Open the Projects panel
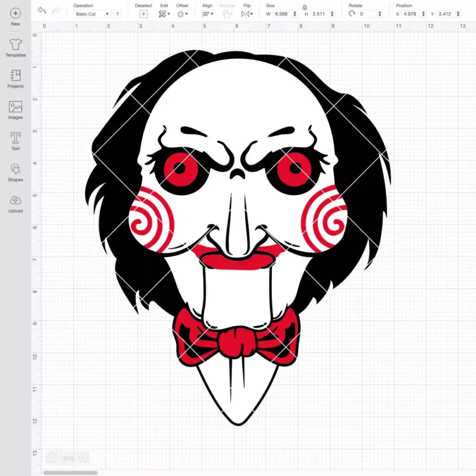This screenshot has height=476, width=476. pos(15,79)
